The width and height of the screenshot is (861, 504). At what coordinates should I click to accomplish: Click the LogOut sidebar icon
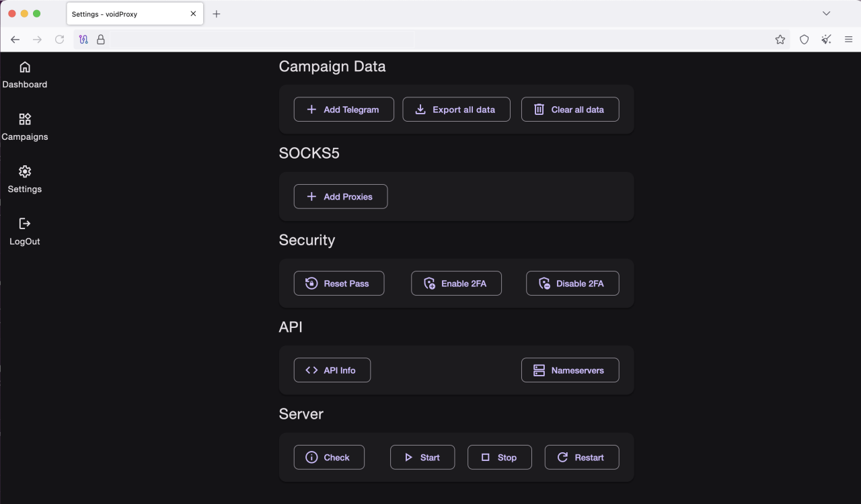pos(25,223)
